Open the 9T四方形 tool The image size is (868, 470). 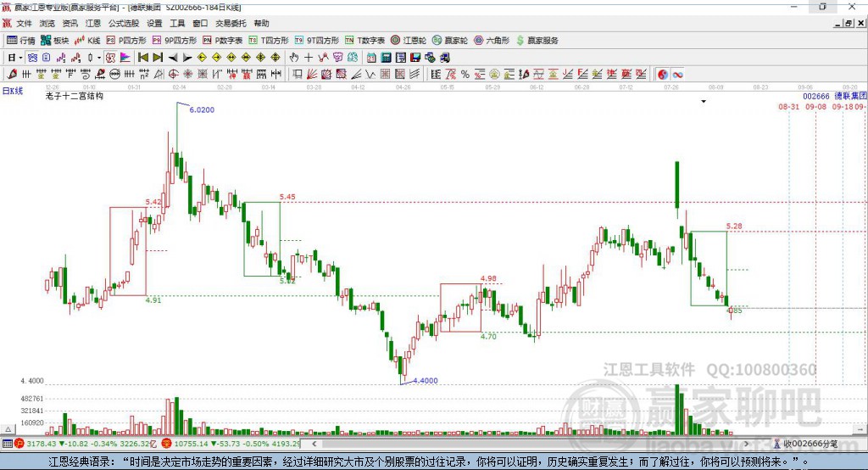pyautogui.click(x=317, y=41)
